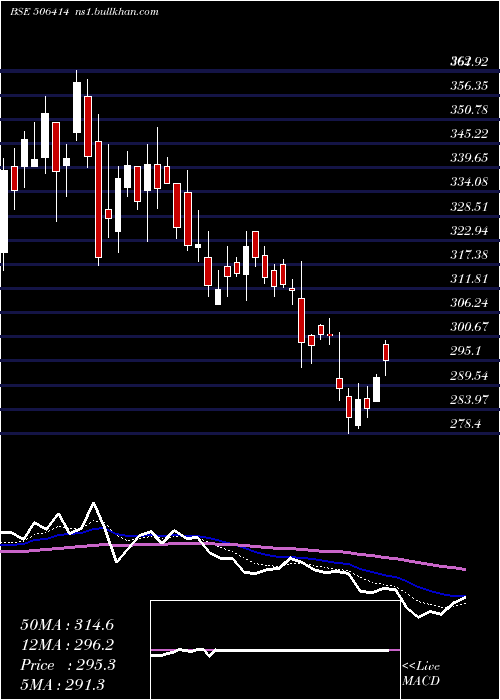Click the 345.22 price axis label
This screenshot has height=700, width=500.
pyautogui.click(x=469, y=133)
